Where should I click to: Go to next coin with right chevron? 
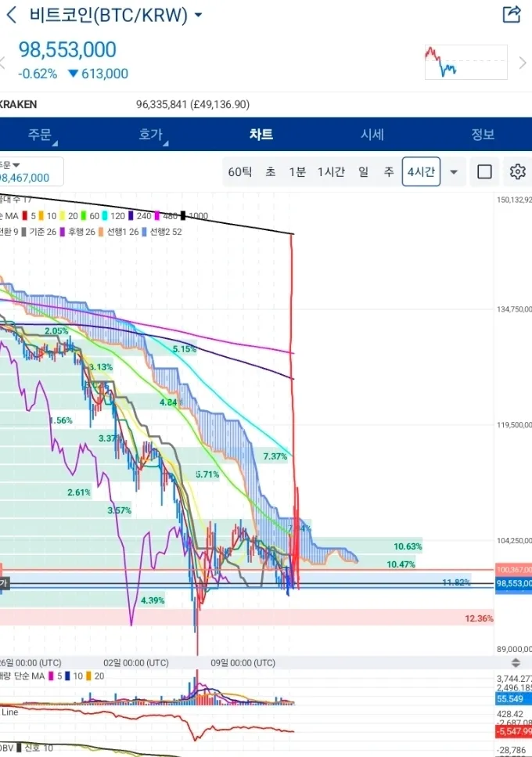pyautogui.click(x=523, y=63)
